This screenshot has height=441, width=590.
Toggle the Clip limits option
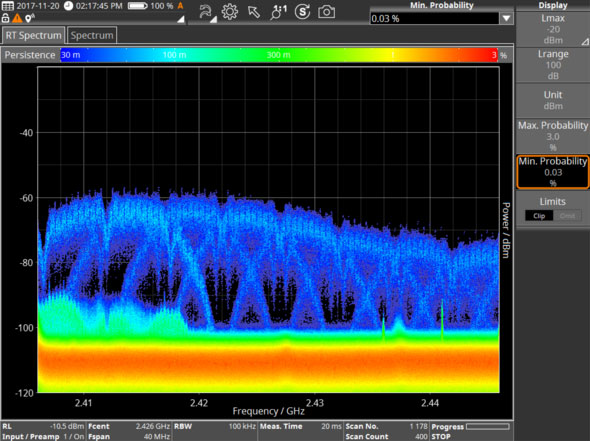pos(539,216)
